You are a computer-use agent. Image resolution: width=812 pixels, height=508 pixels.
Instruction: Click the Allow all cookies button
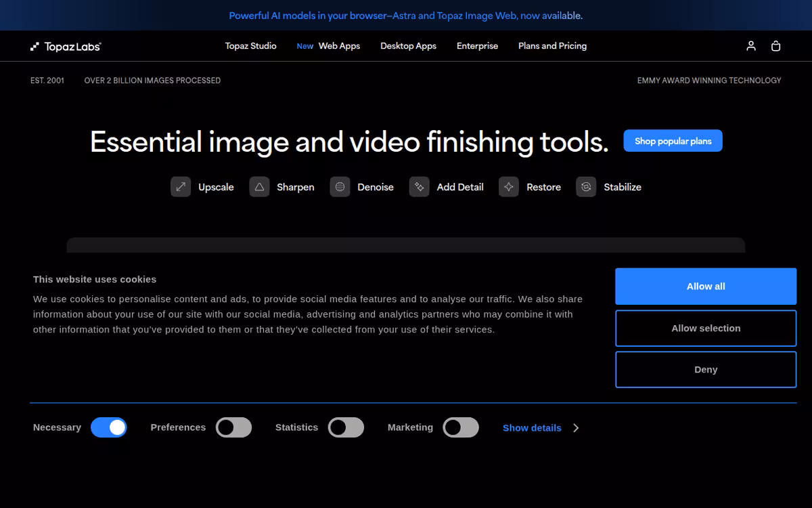[x=706, y=287]
